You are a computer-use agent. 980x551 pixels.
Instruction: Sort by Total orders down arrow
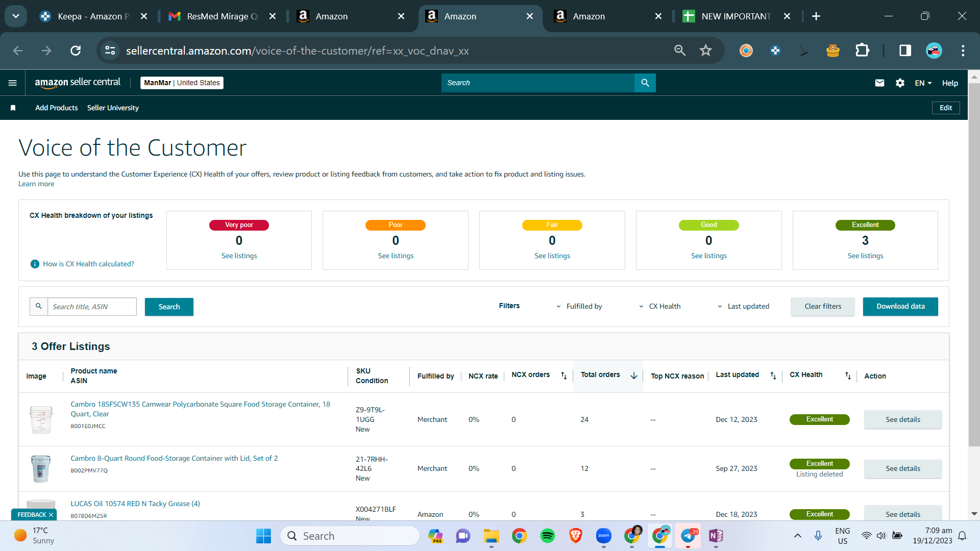tap(633, 375)
